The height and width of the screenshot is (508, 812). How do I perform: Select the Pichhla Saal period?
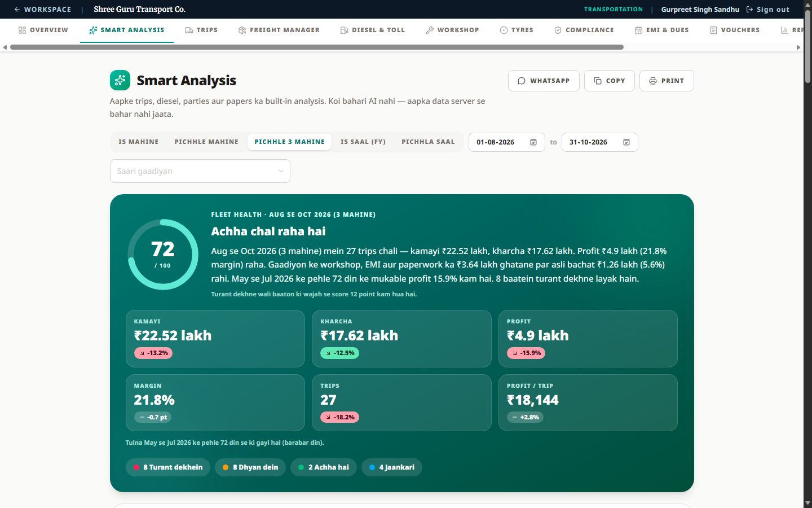tap(428, 142)
